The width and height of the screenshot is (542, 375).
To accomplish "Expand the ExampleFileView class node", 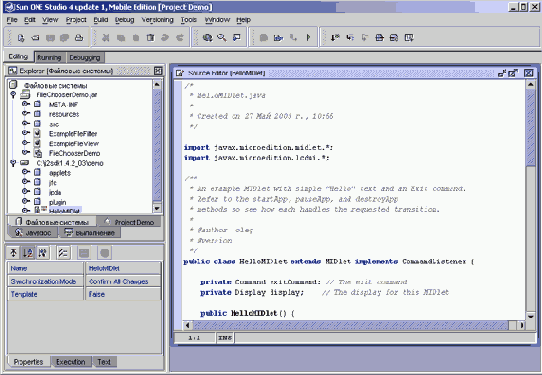I will [26, 143].
